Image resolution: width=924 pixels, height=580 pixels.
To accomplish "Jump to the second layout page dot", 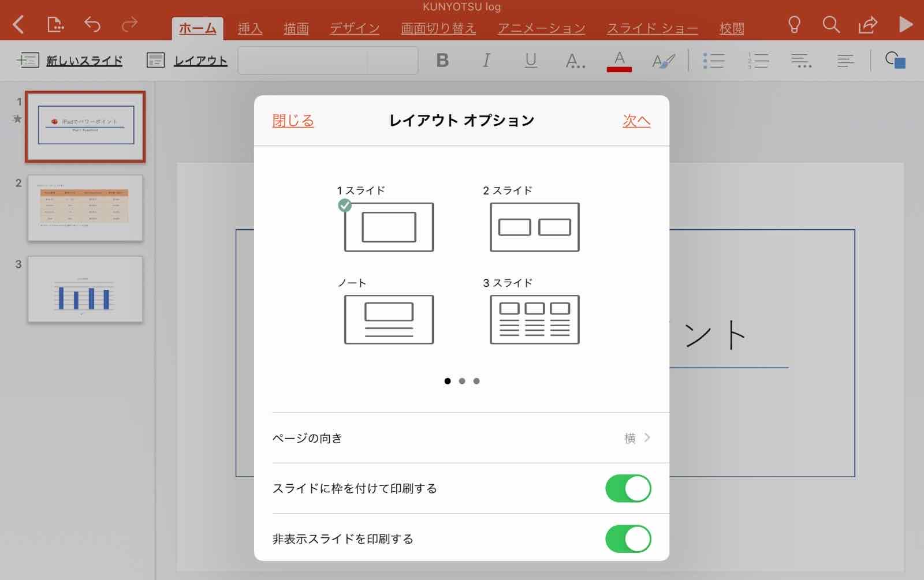I will click(x=462, y=381).
